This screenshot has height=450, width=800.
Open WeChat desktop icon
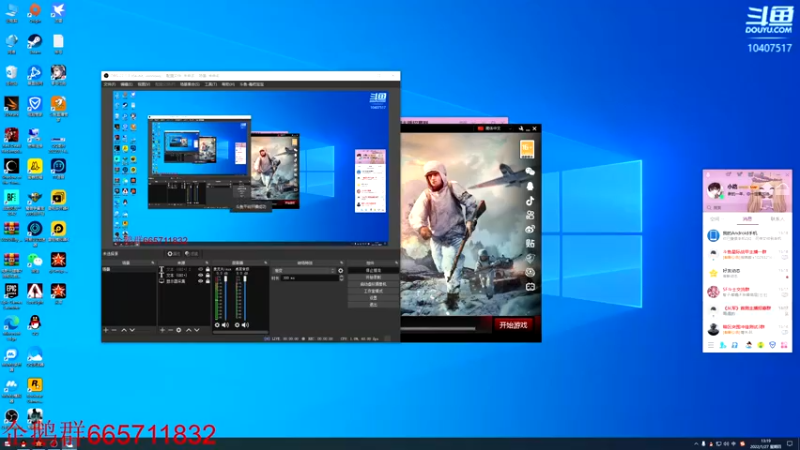click(x=35, y=260)
